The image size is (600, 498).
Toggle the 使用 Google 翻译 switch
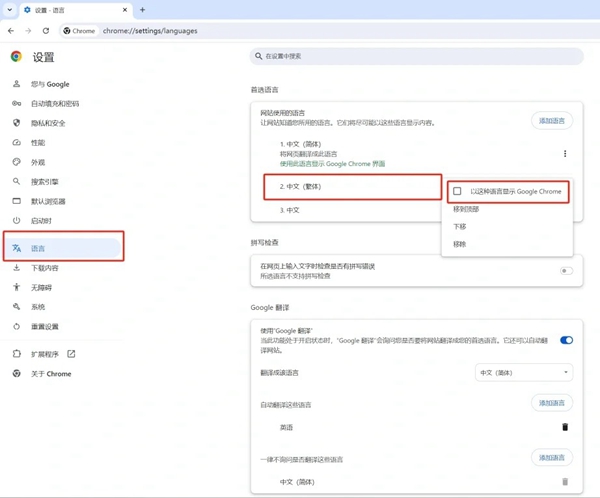(566, 340)
